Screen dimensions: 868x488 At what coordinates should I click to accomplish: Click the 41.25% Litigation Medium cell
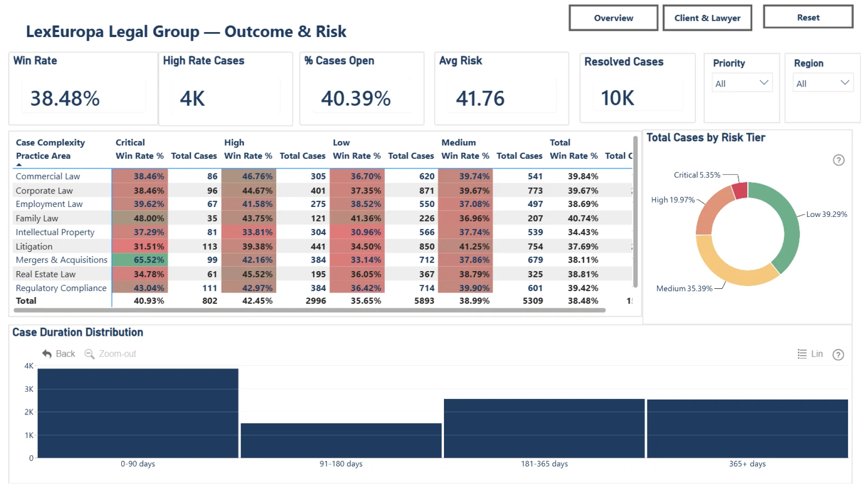466,247
